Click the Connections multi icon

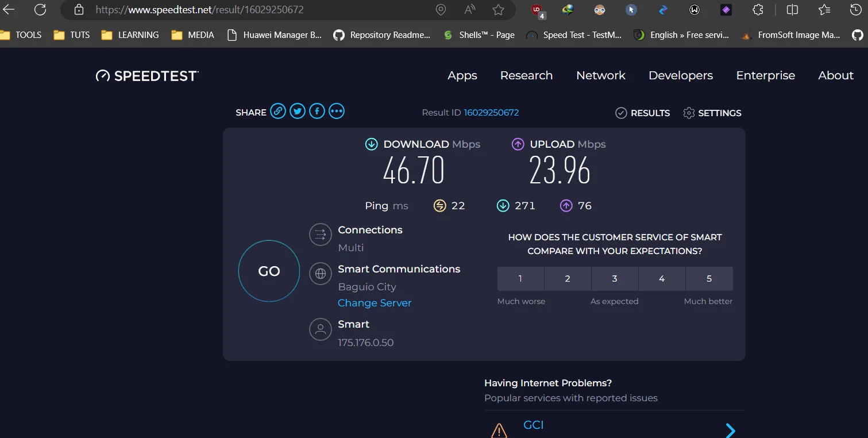pyautogui.click(x=321, y=235)
